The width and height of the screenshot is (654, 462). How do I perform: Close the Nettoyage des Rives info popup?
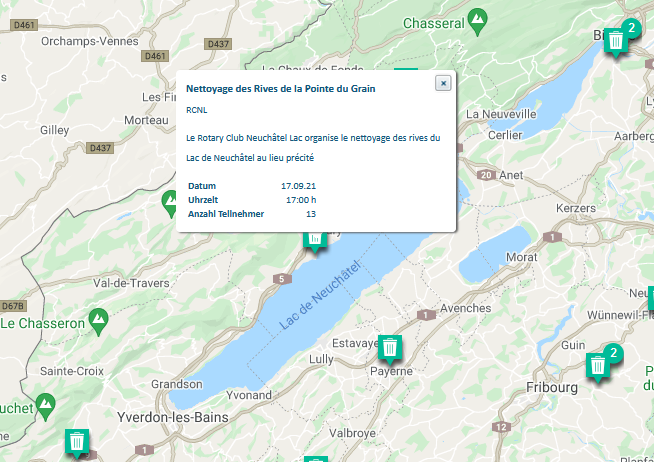pyautogui.click(x=443, y=83)
